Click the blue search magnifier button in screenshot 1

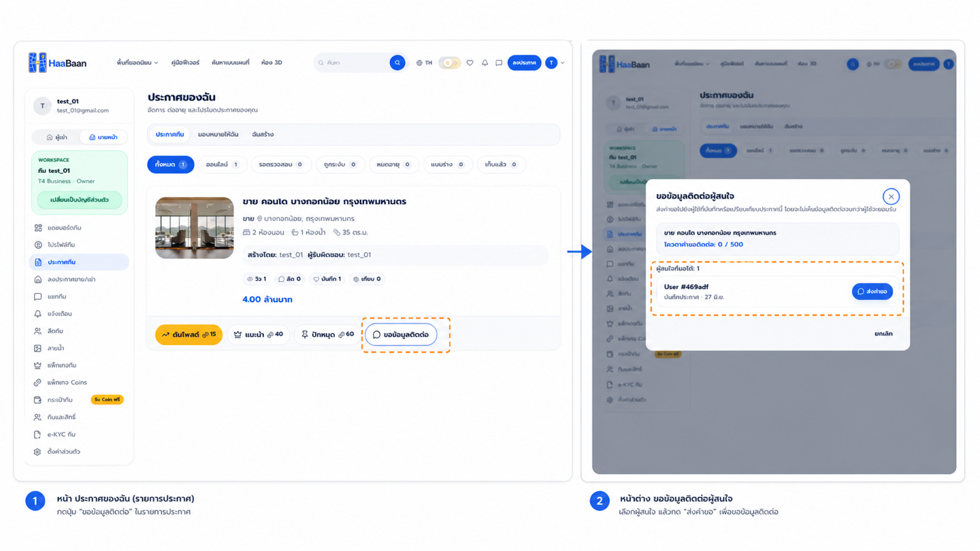point(397,63)
